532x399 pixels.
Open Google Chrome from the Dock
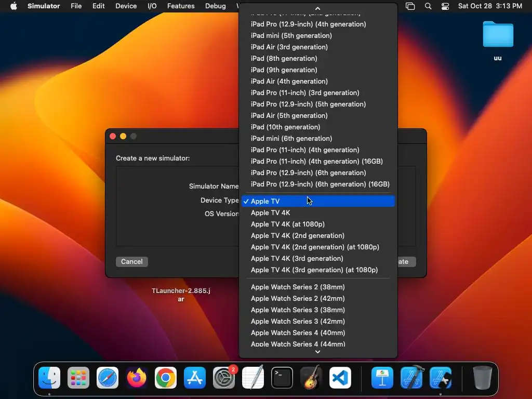click(166, 378)
